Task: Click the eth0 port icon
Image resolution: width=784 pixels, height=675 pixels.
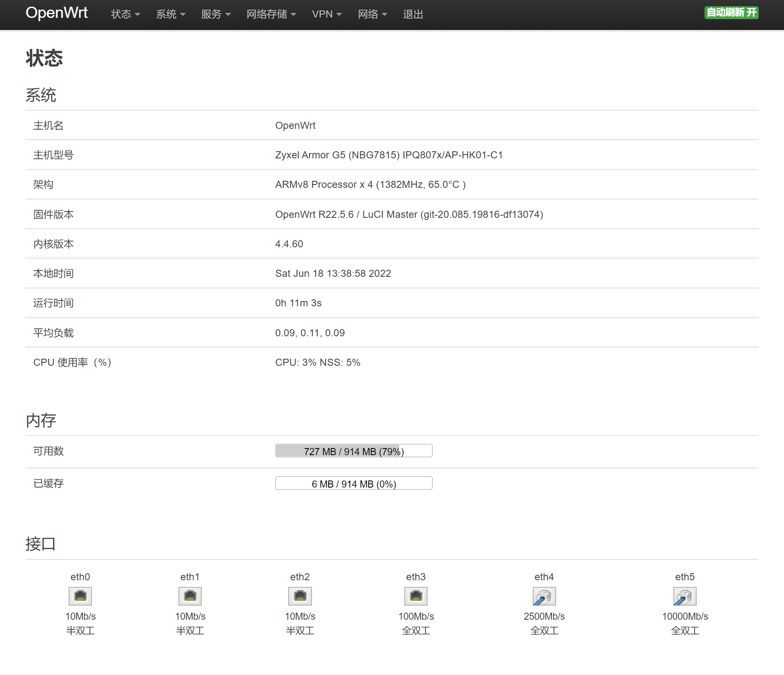Action: click(80, 596)
